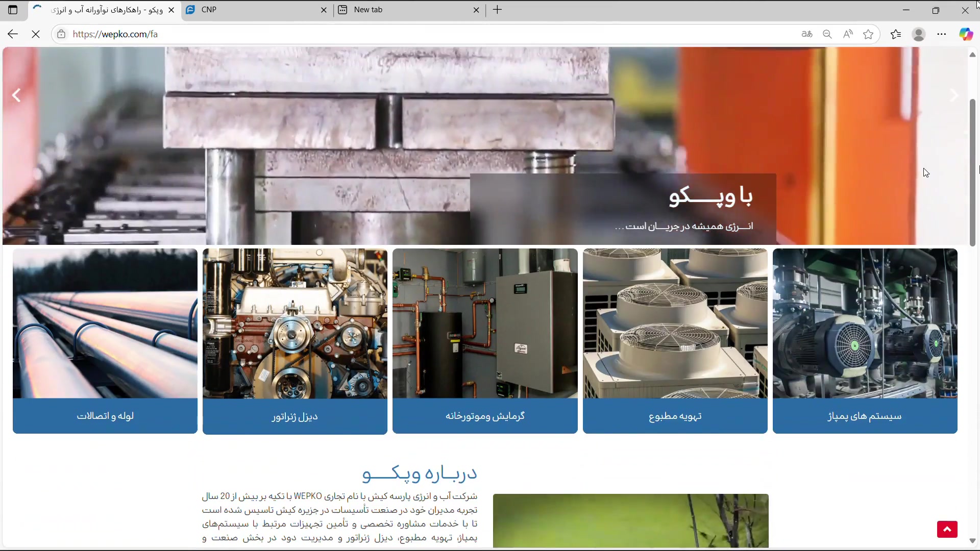Click the با ویکو banner title

pyautogui.click(x=711, y=196)
